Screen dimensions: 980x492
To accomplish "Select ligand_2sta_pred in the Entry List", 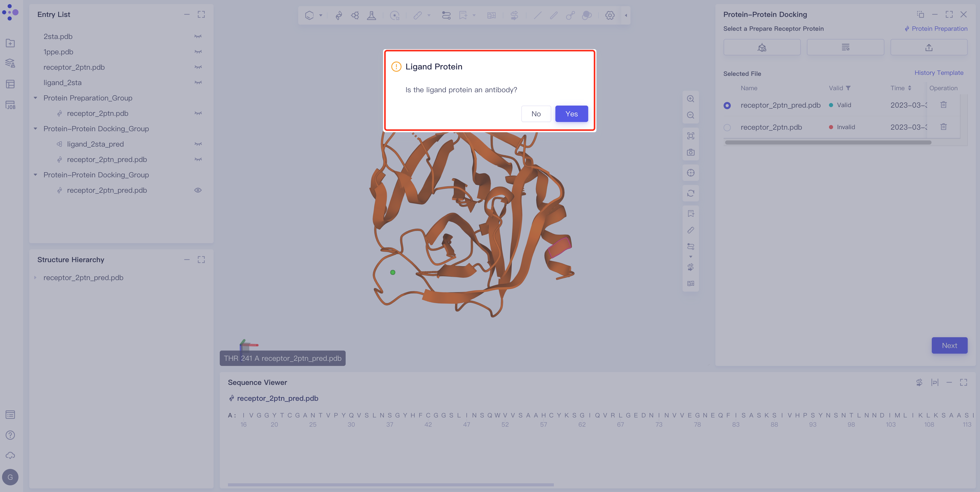I will (x=95, y=144).
